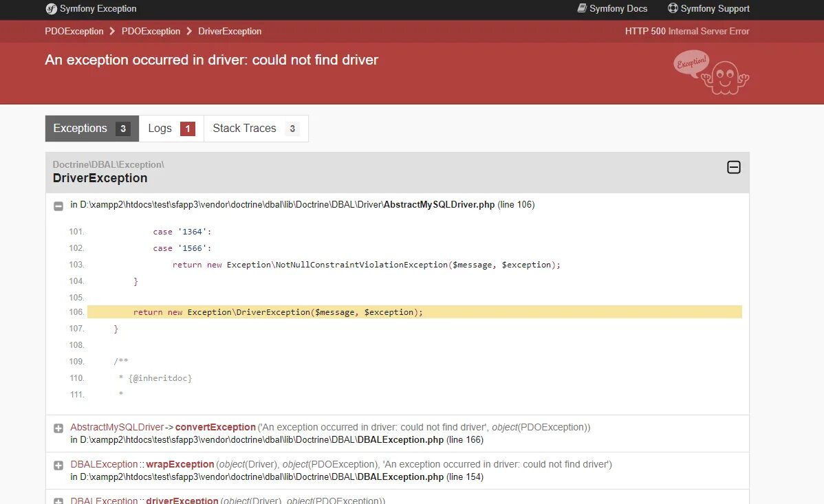Screen dimensions: 824x504
Task: Click the wrapException method name
Action: [180, 464]
